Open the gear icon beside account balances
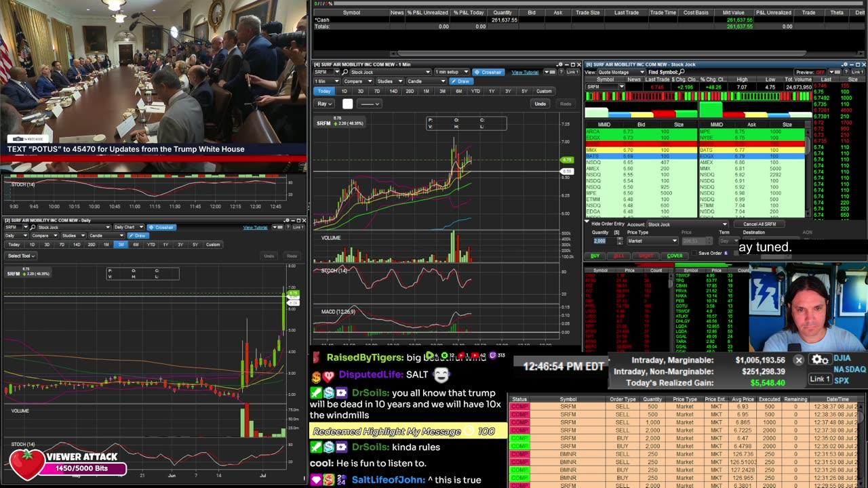The width and height of the screenshot is (868, 488). pos(820,360)
